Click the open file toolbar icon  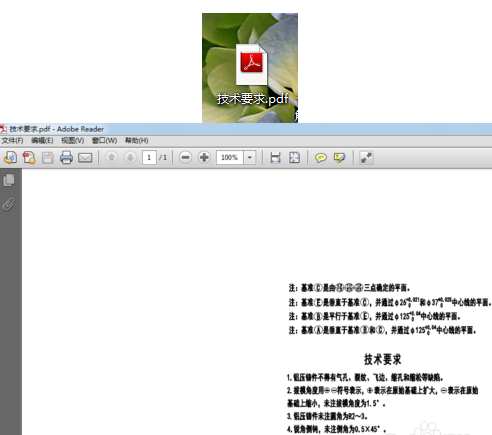11,158
